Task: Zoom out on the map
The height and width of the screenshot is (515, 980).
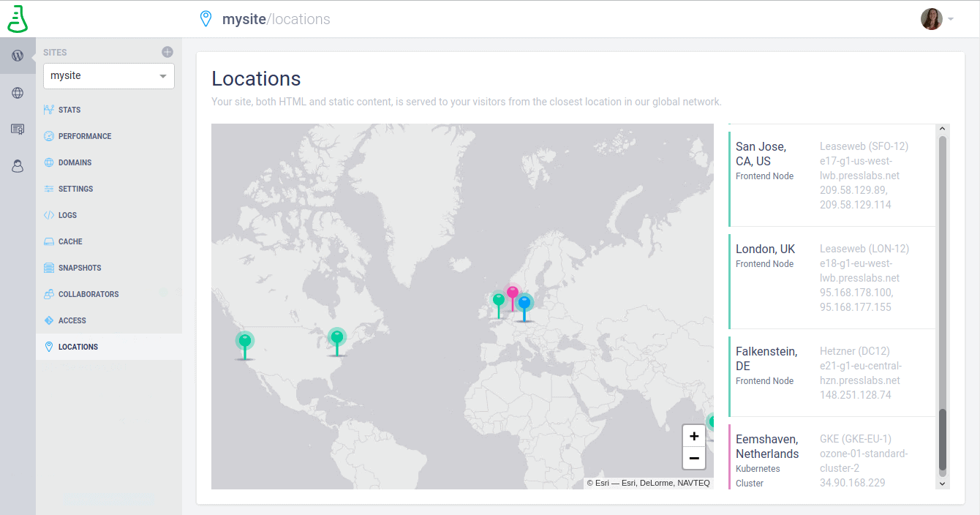Action: click(x=694, y=459)
